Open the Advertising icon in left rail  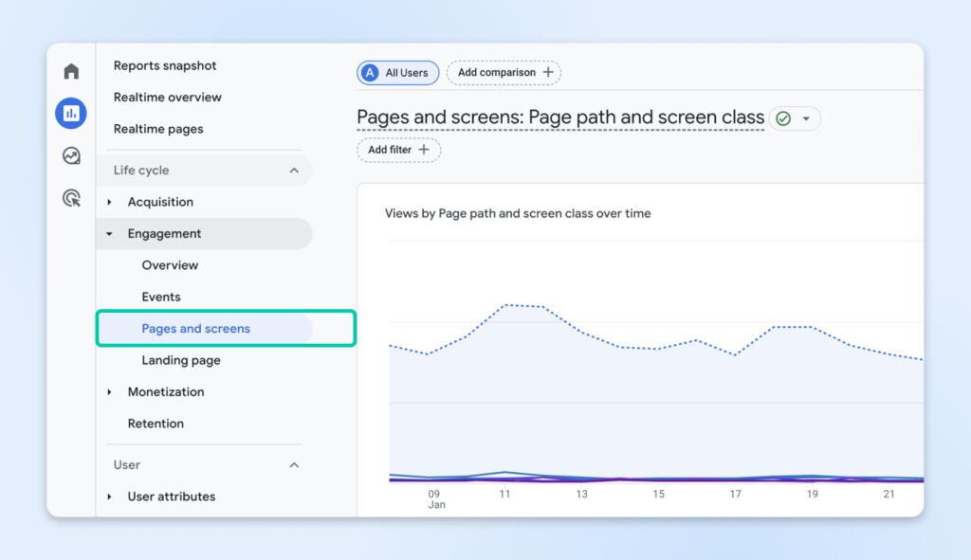coord(71,198)
